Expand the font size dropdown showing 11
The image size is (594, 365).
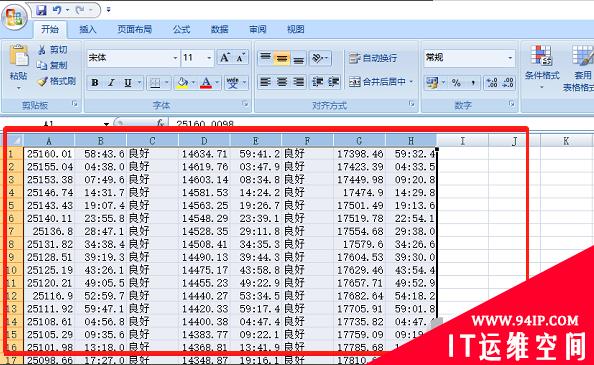(209, 58)
